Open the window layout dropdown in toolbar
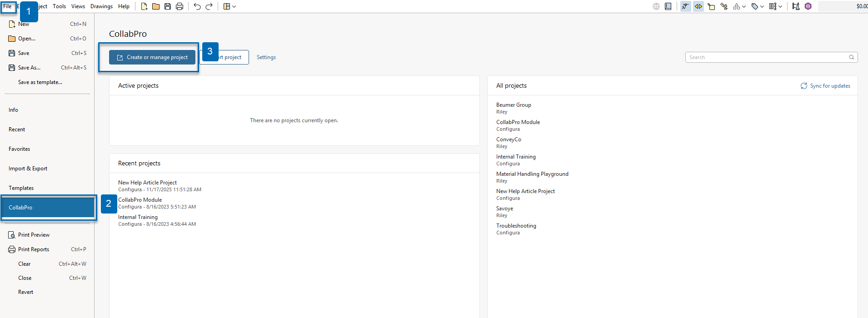This screenshot has height=318, width=868. [x=229, y=6]
